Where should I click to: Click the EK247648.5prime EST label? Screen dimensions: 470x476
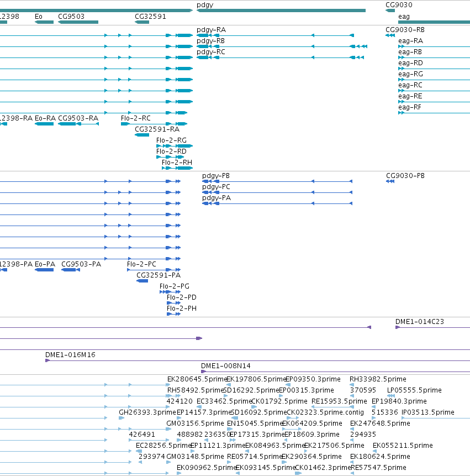[x=380, y=423]
